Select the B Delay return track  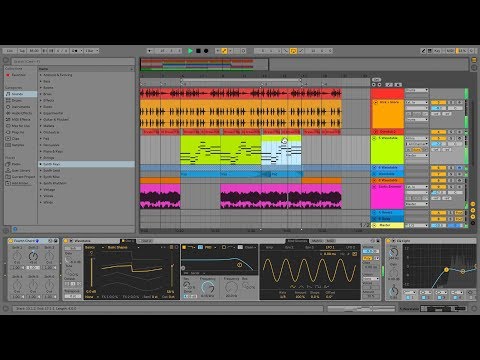pyautogui.click(x=387, y=219)
